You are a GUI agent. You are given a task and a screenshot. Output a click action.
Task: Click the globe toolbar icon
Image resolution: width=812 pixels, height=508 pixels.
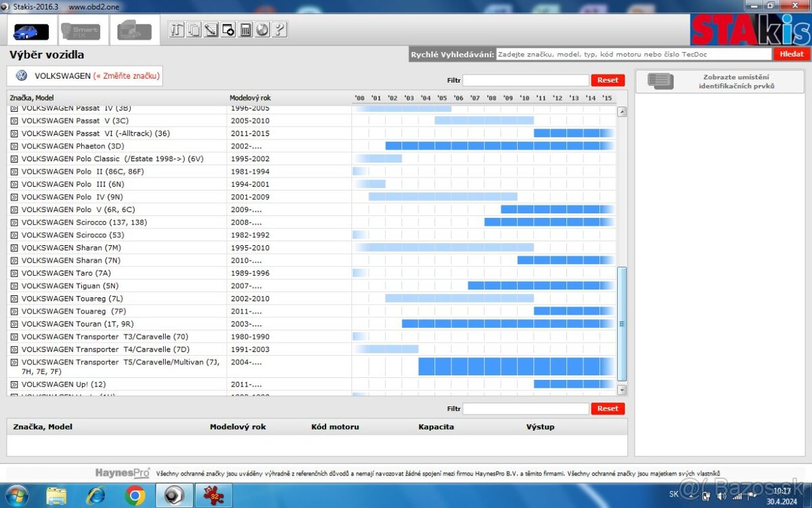pyautogui.click(x=263, y=30)
